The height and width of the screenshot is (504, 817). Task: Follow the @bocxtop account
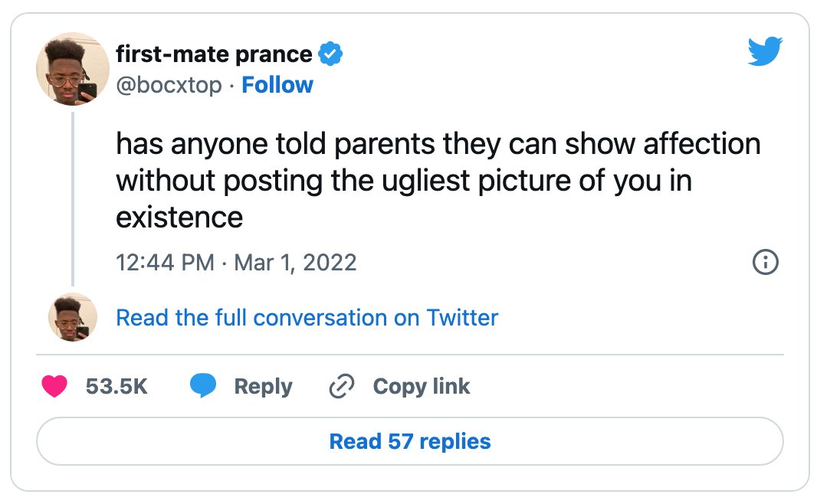pos(277,85)
